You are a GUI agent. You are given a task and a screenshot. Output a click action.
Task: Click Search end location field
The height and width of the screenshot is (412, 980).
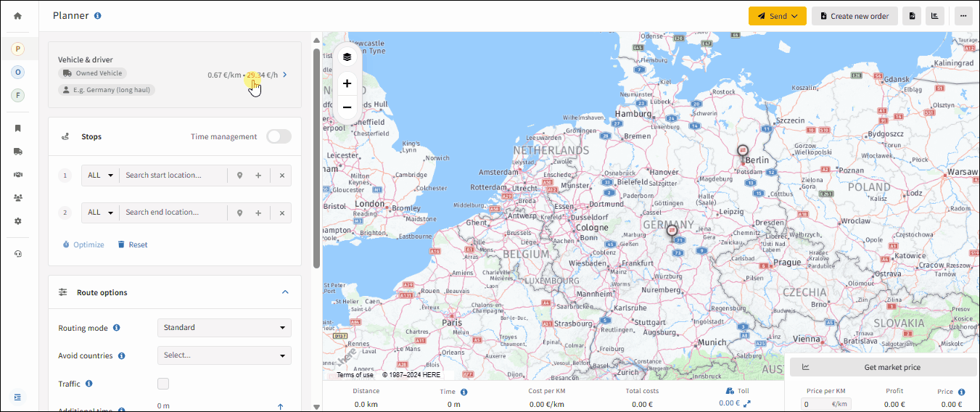coord(174,213)
